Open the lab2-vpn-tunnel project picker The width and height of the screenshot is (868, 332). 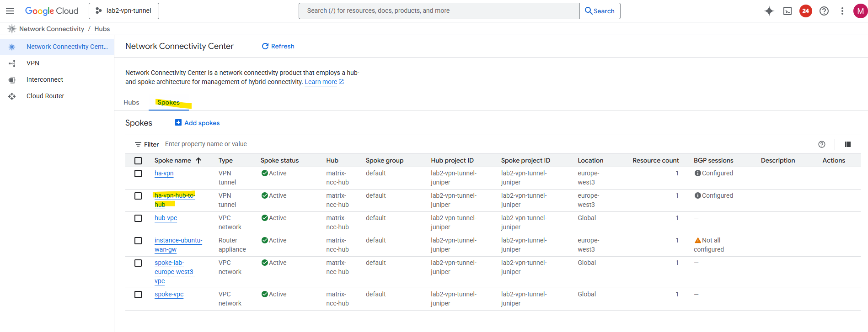click(124, 11)
